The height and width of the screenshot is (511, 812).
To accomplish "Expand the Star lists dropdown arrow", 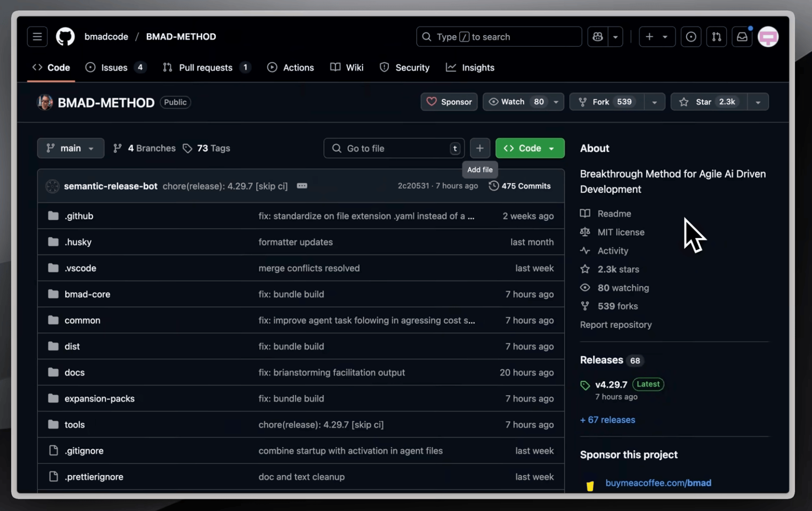I will pos(758,102).
